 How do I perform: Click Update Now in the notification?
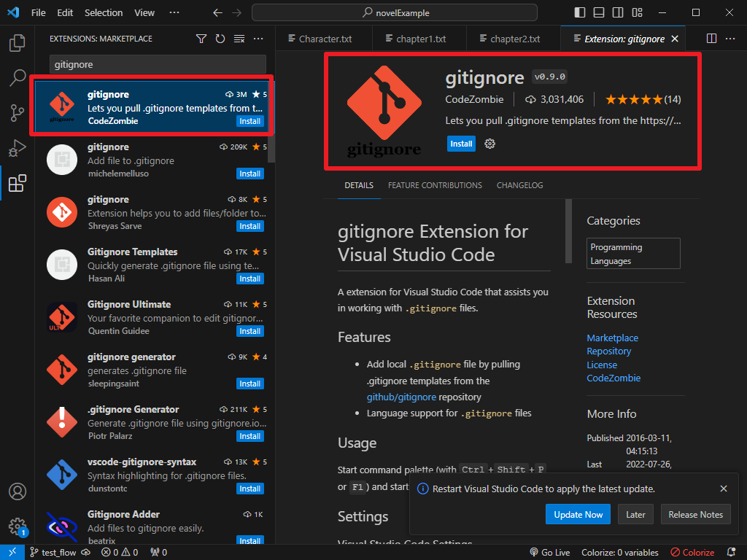click(x=578, y=514)
